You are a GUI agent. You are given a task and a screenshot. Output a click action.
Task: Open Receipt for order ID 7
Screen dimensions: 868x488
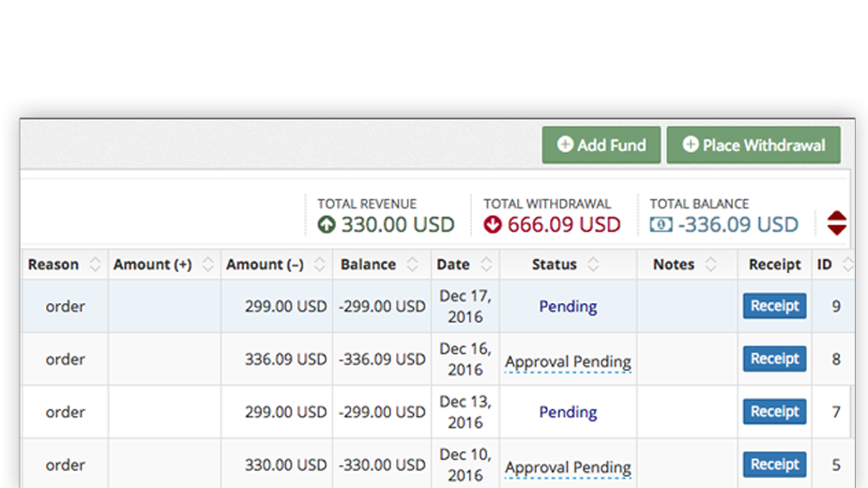[x=774, y=412]
